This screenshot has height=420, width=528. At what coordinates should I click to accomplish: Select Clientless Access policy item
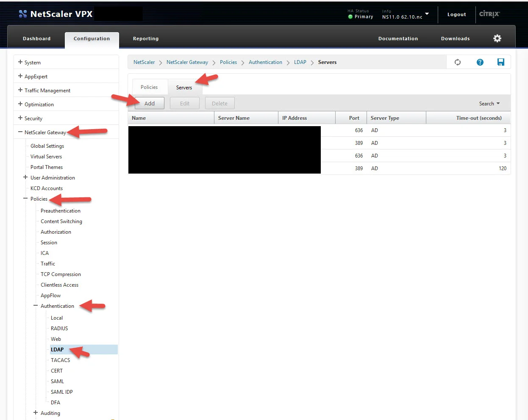[x=59, y=285]
